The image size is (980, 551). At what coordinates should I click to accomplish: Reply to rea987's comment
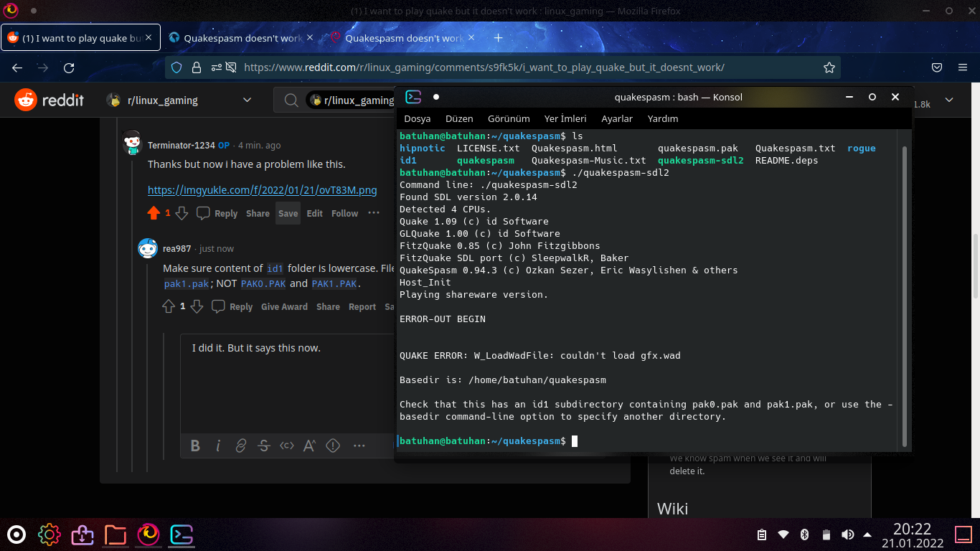232,306
